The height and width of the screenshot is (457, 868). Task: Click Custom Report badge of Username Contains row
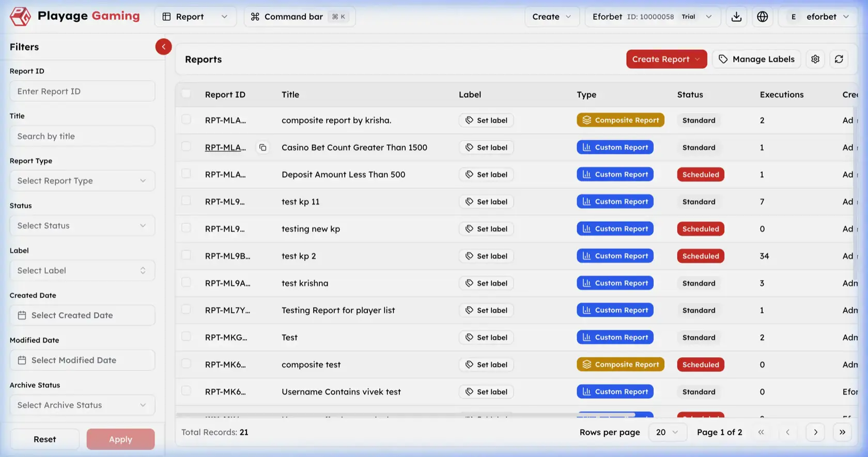click(615, 391)
